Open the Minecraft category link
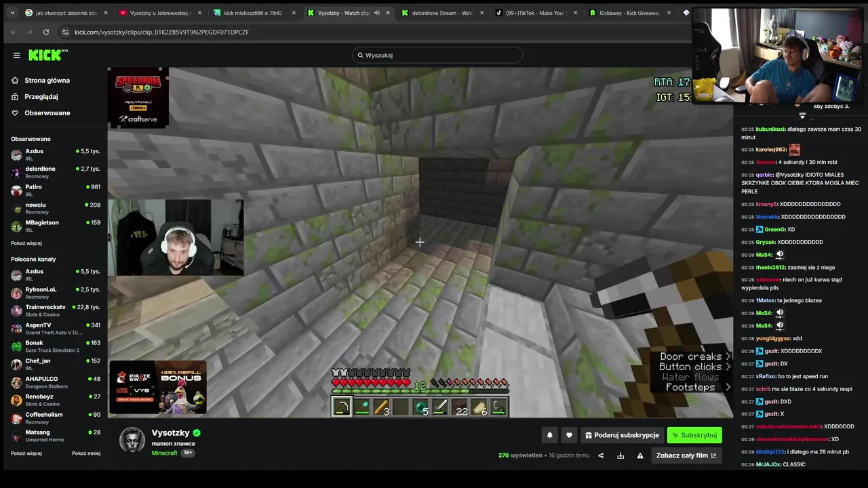 pos(164,453)
